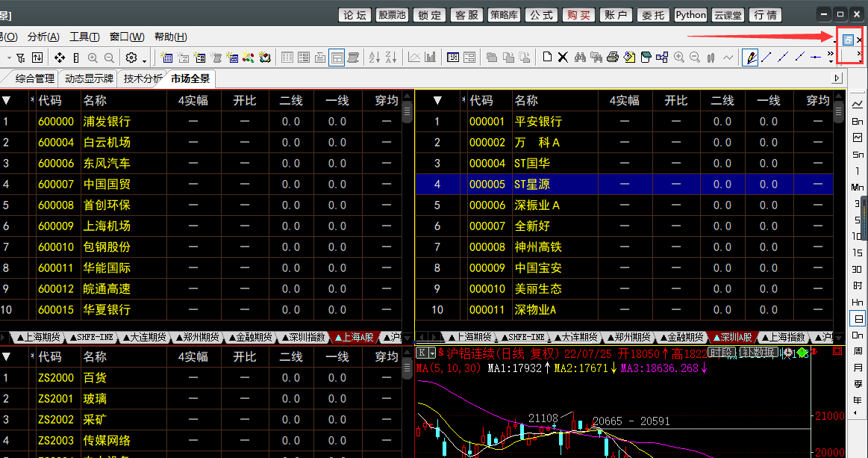Click the 股票池 button
This screenshot has width=868, height=458.
point(392,15)
